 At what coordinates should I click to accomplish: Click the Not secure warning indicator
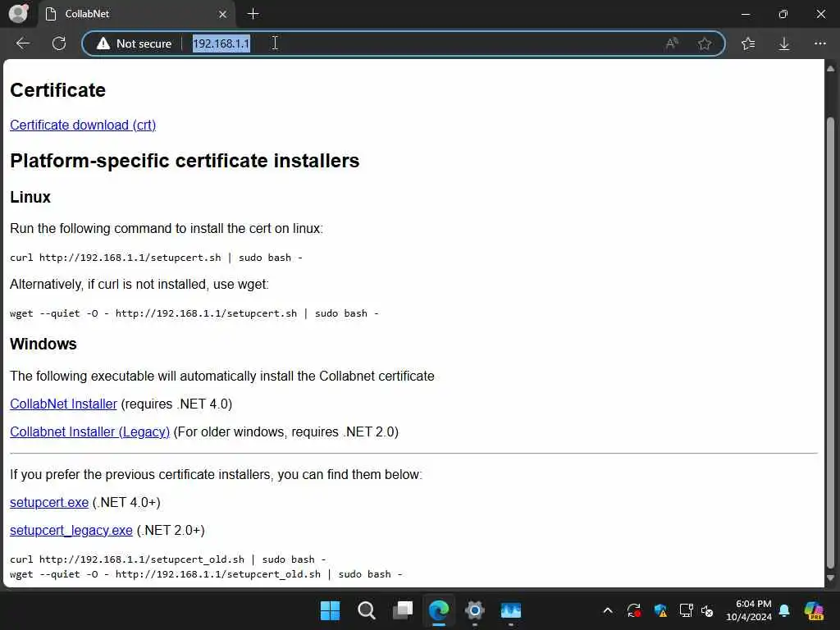coord(134,43)
